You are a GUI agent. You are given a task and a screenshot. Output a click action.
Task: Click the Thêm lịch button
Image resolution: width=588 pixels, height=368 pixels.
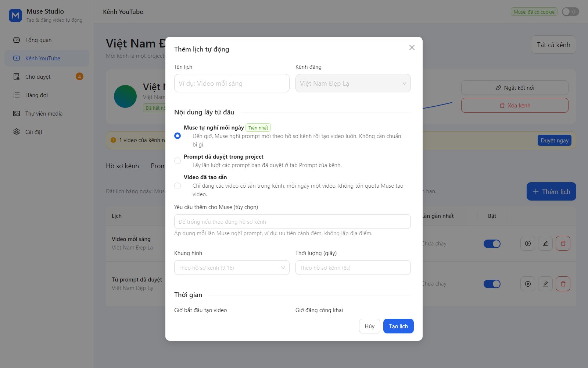click(551, 191)
